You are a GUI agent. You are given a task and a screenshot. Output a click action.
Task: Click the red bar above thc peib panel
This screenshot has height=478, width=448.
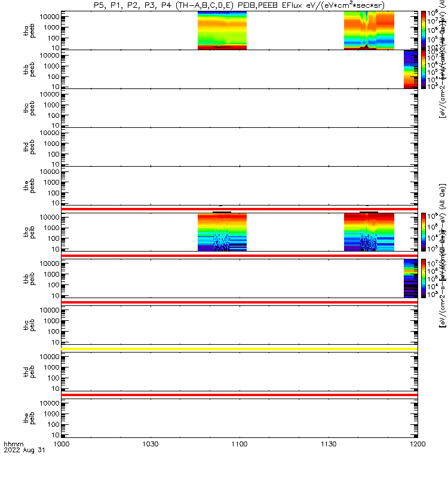click(240, 302)
